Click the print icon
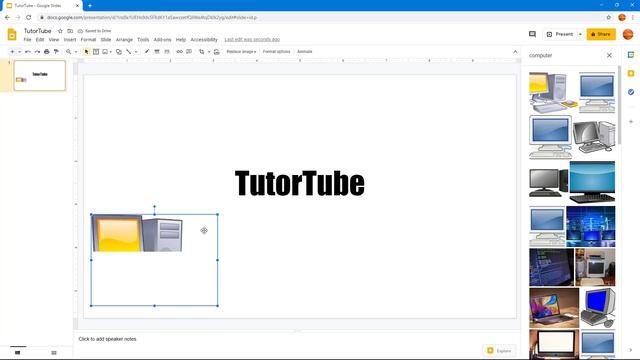This screenshot has width=640, height=360. coord(47,52)
